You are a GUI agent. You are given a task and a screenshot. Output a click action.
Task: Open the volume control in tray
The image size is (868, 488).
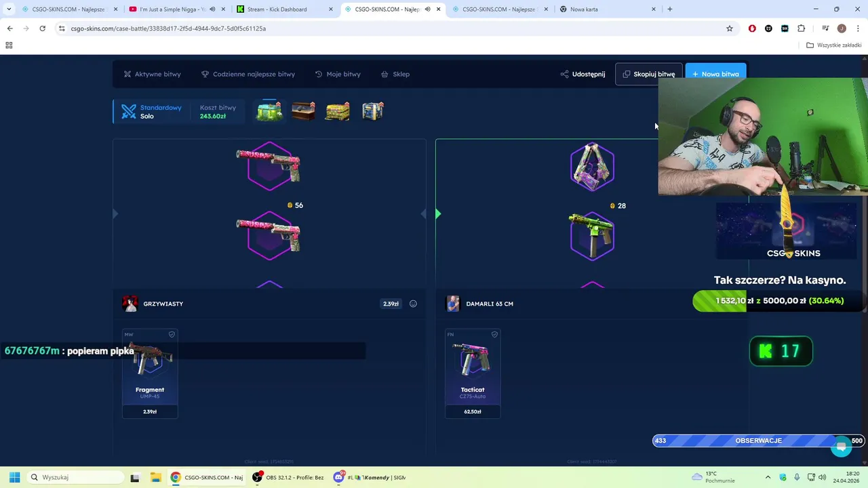coord(822,477)
